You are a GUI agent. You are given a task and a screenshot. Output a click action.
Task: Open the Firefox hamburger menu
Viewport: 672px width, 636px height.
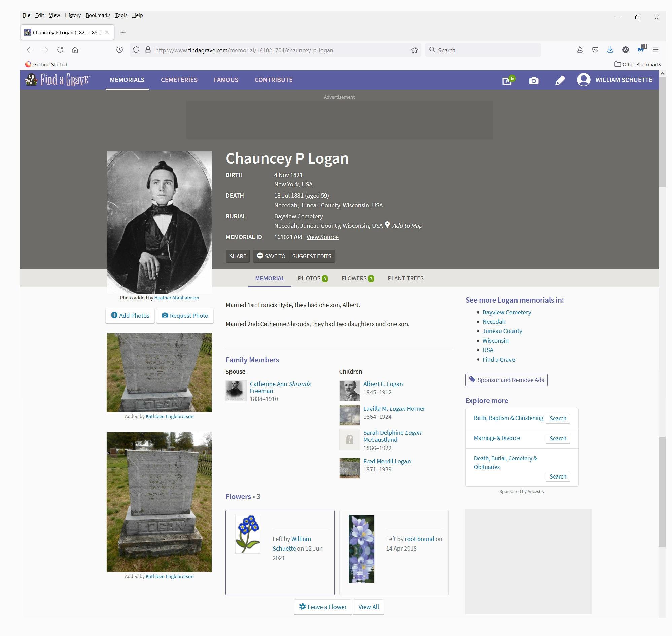pyautogui.click(x=656, y=50)
